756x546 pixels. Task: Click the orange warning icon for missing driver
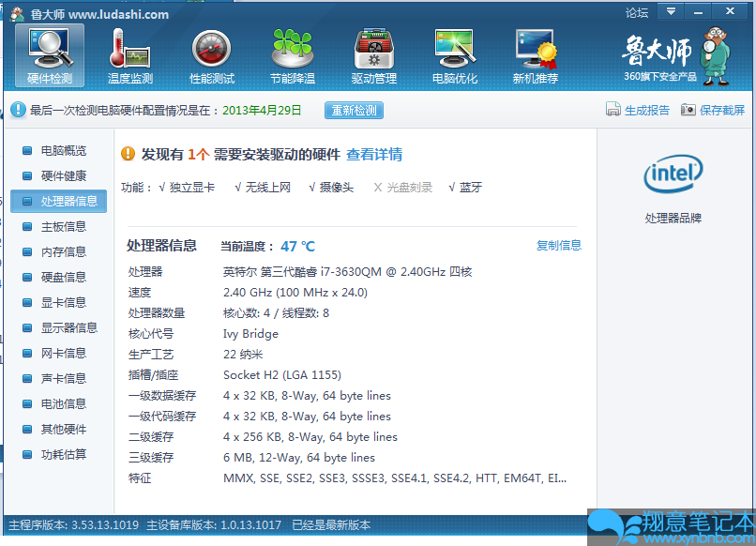(128, 154)
